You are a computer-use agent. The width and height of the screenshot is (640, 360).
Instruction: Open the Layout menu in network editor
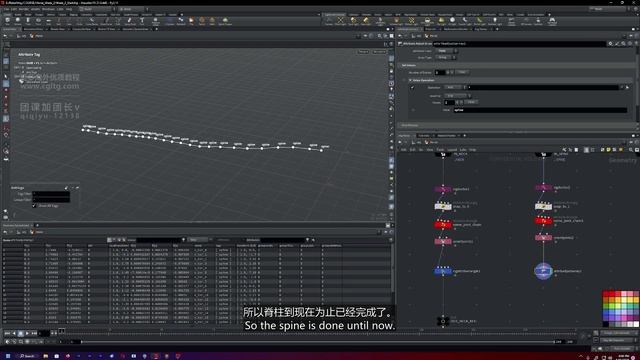(452, 150)
